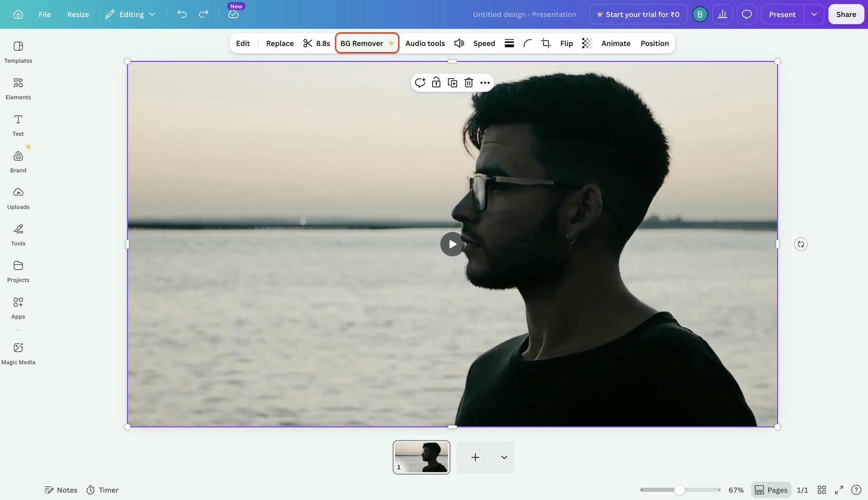Image resolution: width=868 pixels, height=500 pixels.
Task: Click the volume speaker icon
Action: (x=459, y=43)
